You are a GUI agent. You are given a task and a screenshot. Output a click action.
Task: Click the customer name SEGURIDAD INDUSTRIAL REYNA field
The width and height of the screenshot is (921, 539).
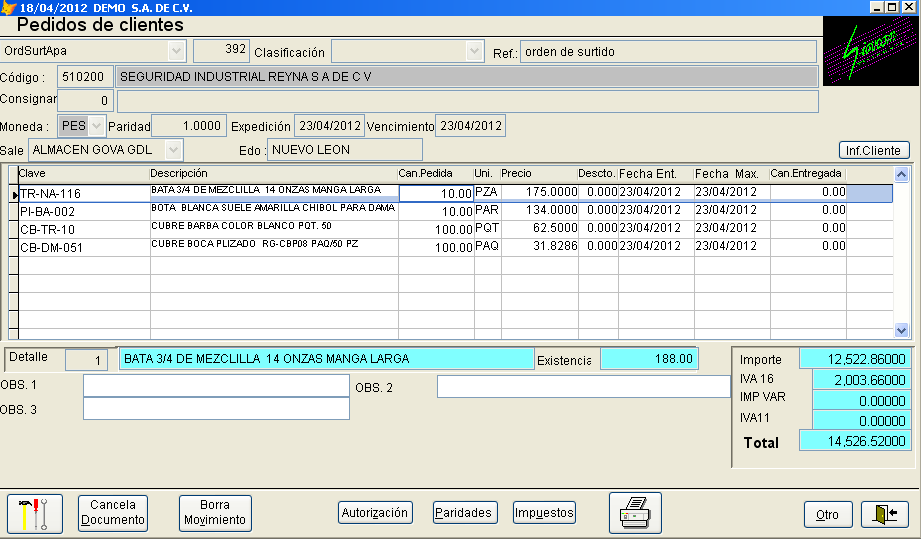[467, 76]
